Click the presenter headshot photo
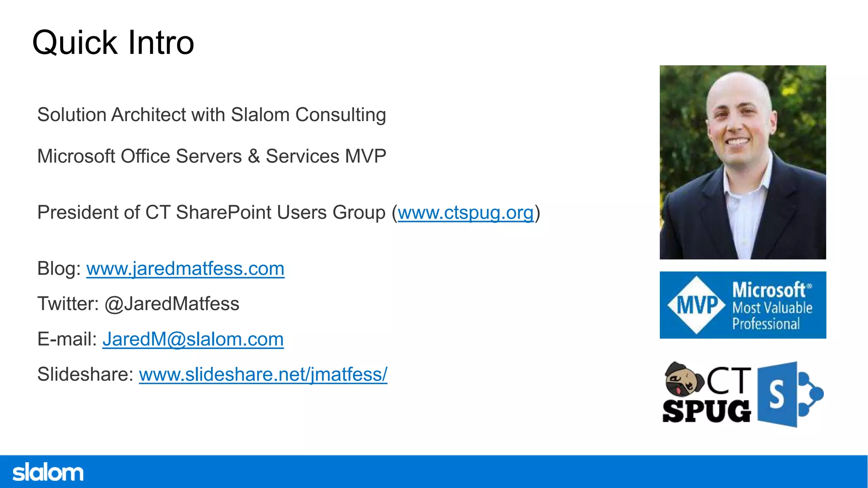868x488 pixels. click(743, 162)
